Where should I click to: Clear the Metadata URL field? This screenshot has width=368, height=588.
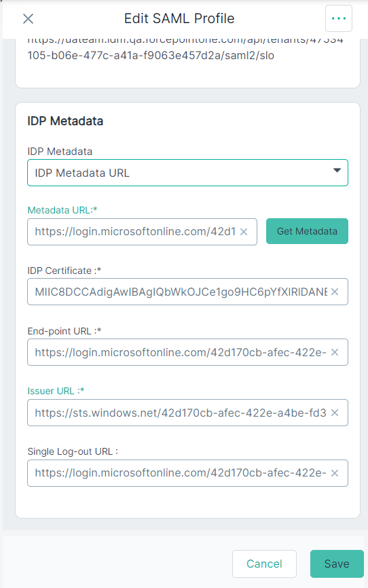click(244, 232)
